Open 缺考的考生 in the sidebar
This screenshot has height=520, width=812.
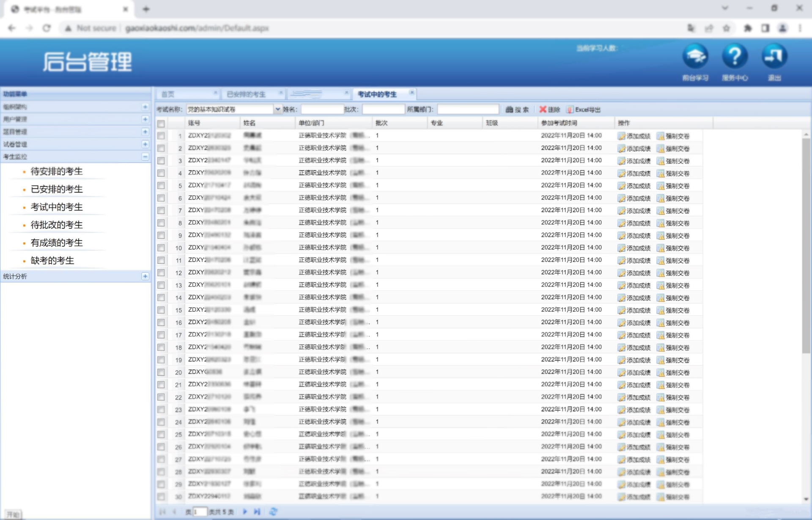pyautogui.click(x=52, y=260)
